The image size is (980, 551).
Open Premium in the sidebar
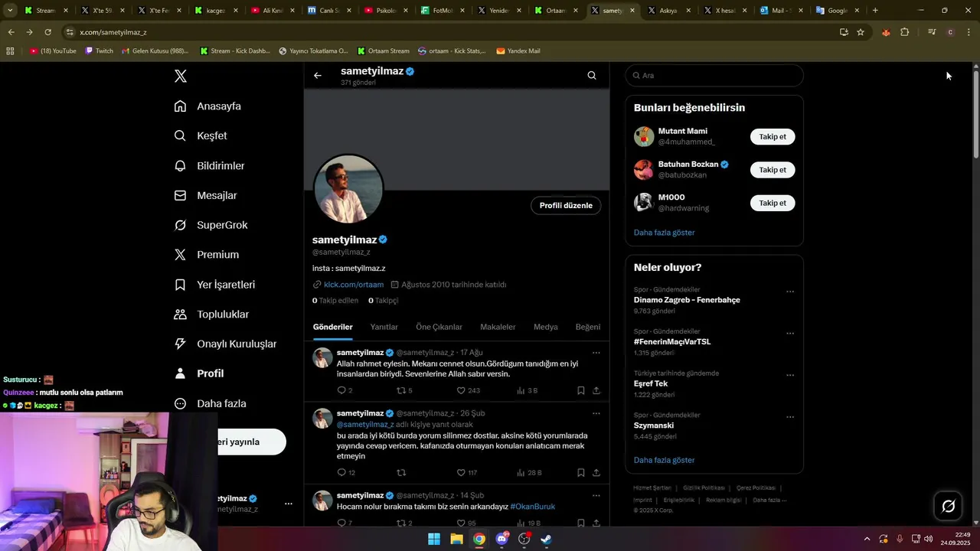[206, 255]
